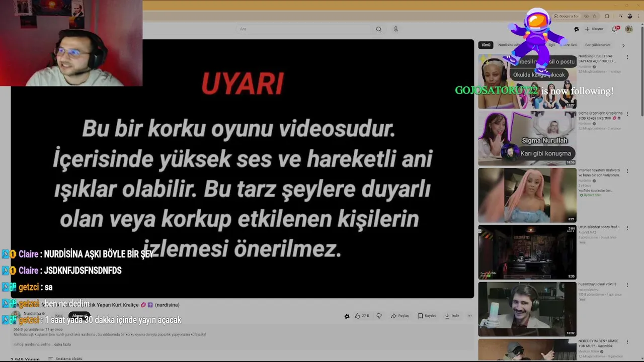Click the extension icon left of Oluştur
644x362 pixels.
click(577, 29)
